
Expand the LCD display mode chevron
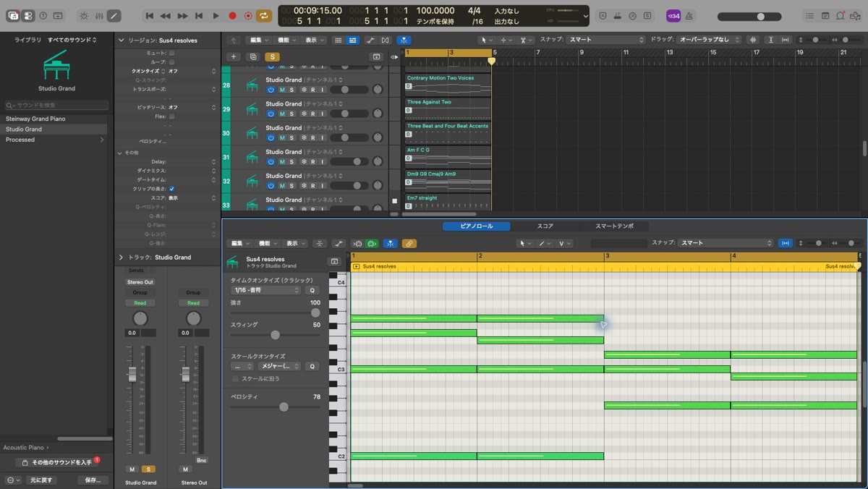point(585,16)
